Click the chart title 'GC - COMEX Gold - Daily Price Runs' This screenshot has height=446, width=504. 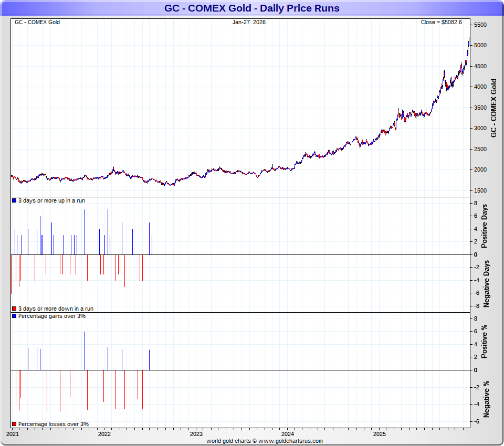[x=251, y=8]
